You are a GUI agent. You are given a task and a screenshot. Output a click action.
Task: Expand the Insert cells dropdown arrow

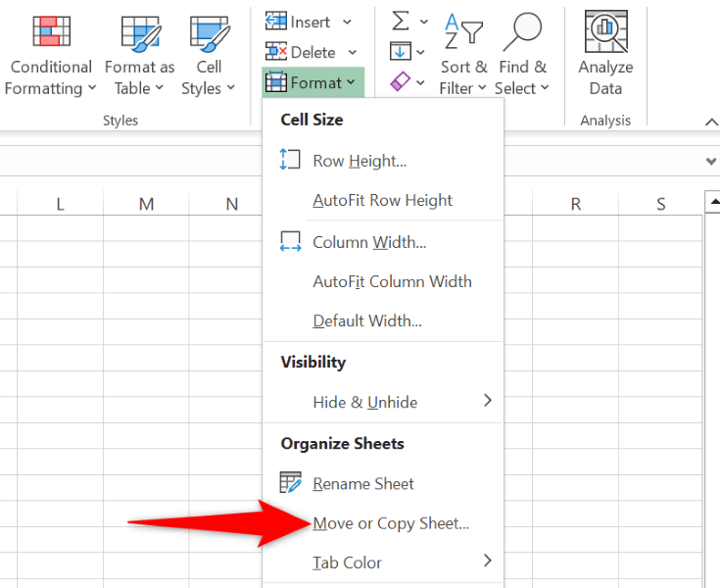[x=347, y=22]
